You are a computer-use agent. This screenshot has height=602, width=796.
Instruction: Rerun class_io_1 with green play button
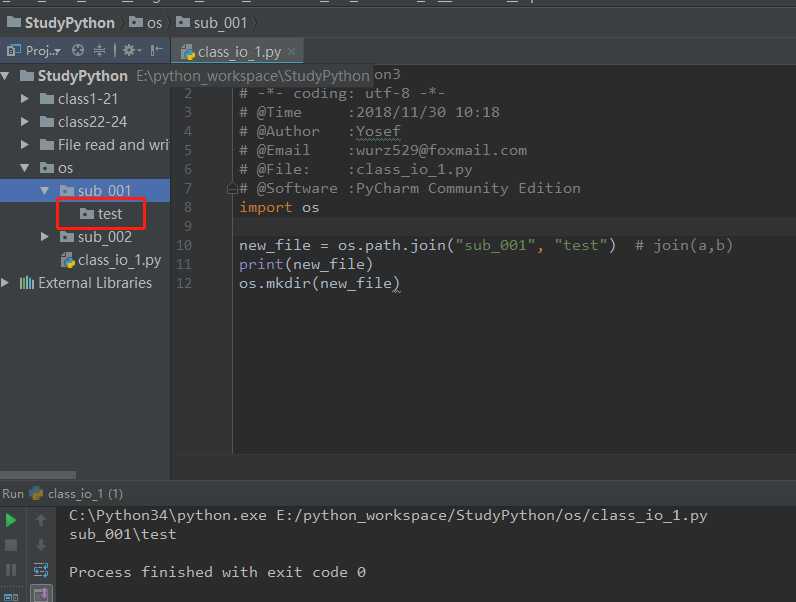[11, 520]
